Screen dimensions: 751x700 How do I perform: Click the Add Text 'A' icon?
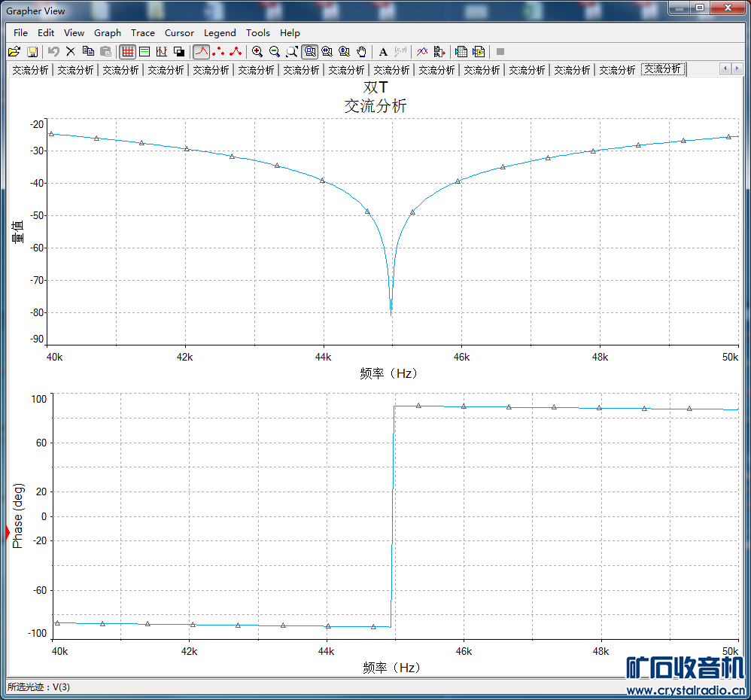[383, 52]
